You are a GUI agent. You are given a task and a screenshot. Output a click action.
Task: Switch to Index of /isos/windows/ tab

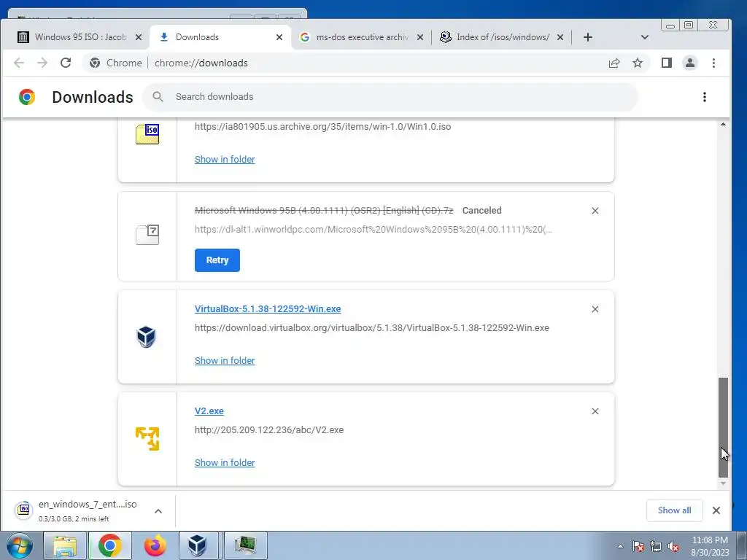502,37
